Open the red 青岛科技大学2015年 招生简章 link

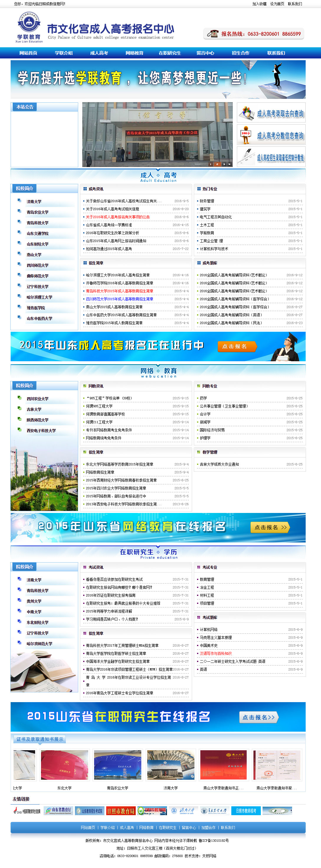[x=119, y=291]
